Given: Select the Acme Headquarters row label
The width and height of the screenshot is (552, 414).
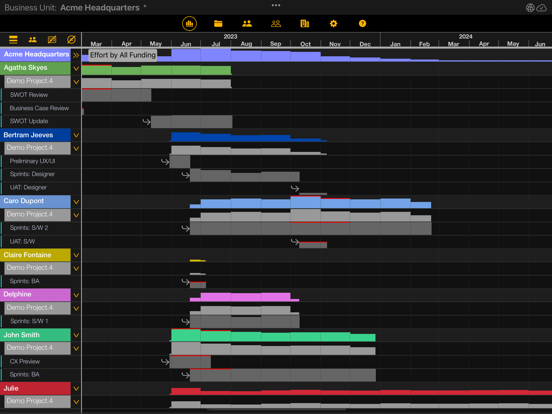Looking at the screenshot, I should (x=35, y=55).
